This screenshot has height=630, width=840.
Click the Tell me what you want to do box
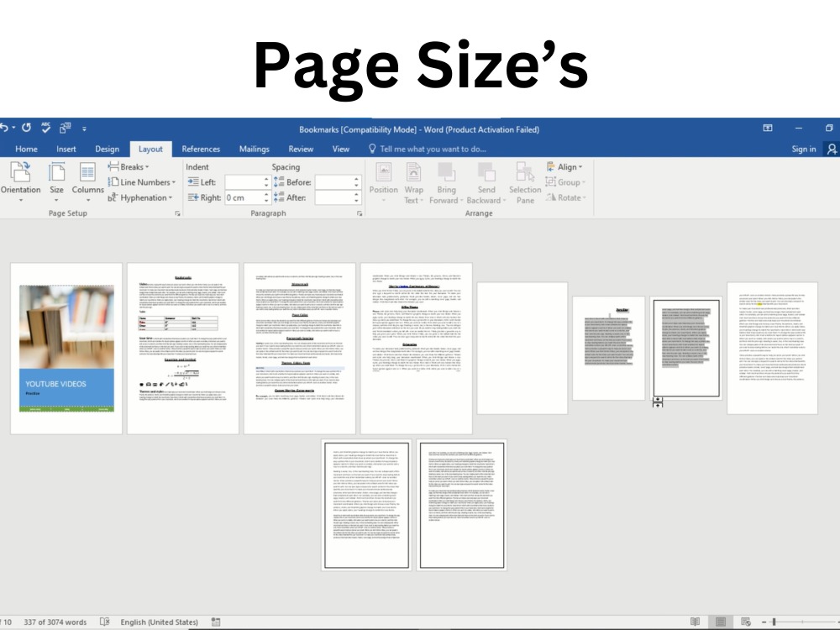428,149
